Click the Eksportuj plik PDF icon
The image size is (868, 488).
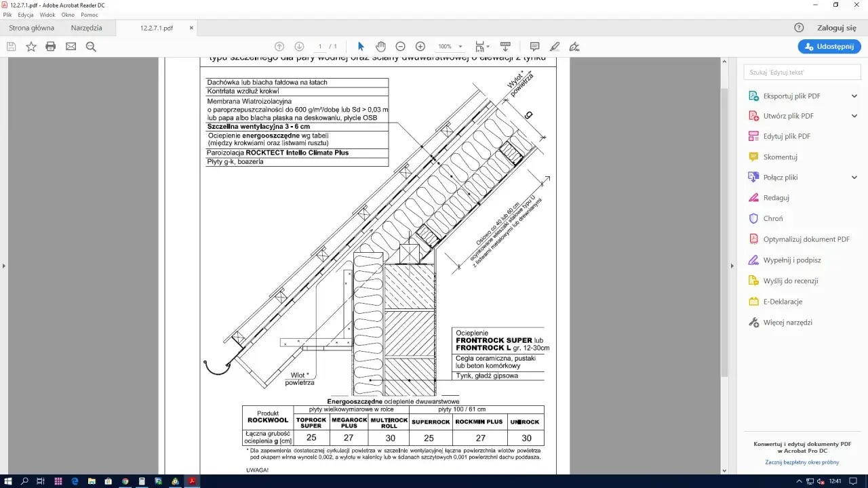753,96
